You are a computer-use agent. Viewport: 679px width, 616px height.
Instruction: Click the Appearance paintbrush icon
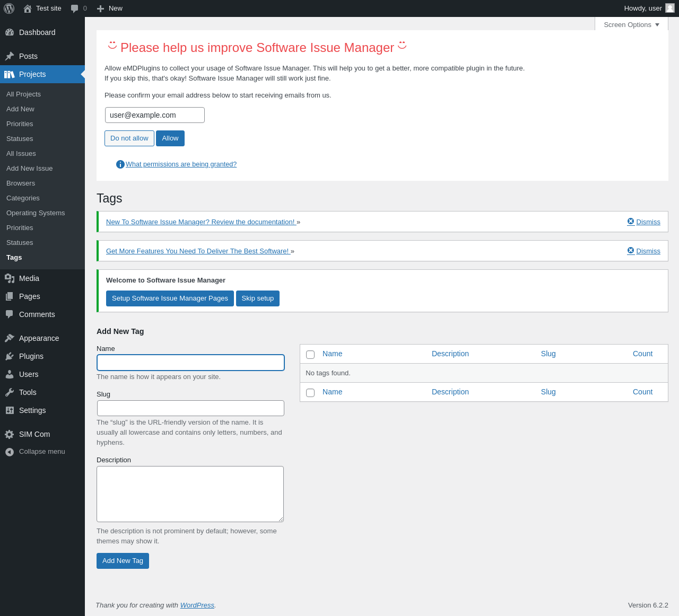click(10, 338)
